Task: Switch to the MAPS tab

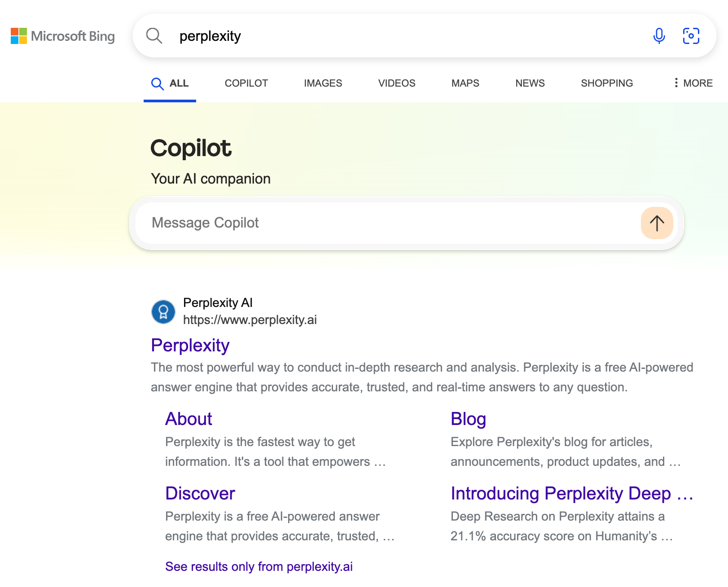Action: tap(465, 83)
